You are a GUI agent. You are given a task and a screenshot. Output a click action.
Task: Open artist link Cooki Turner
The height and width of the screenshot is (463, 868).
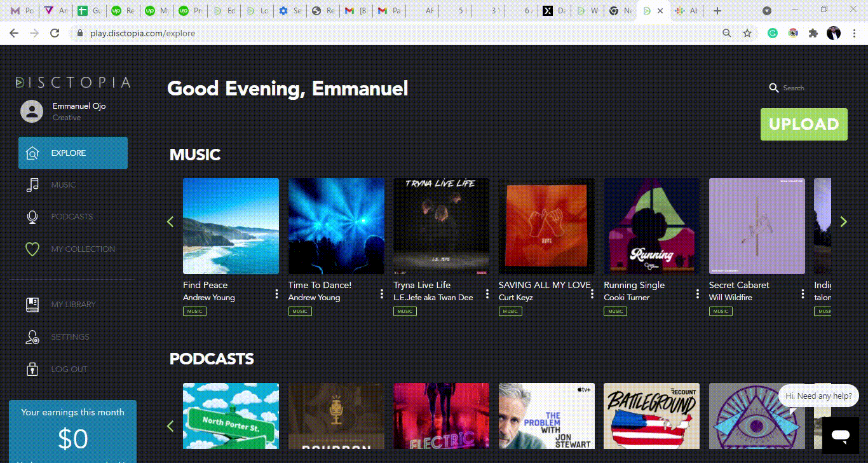(627, 298)
